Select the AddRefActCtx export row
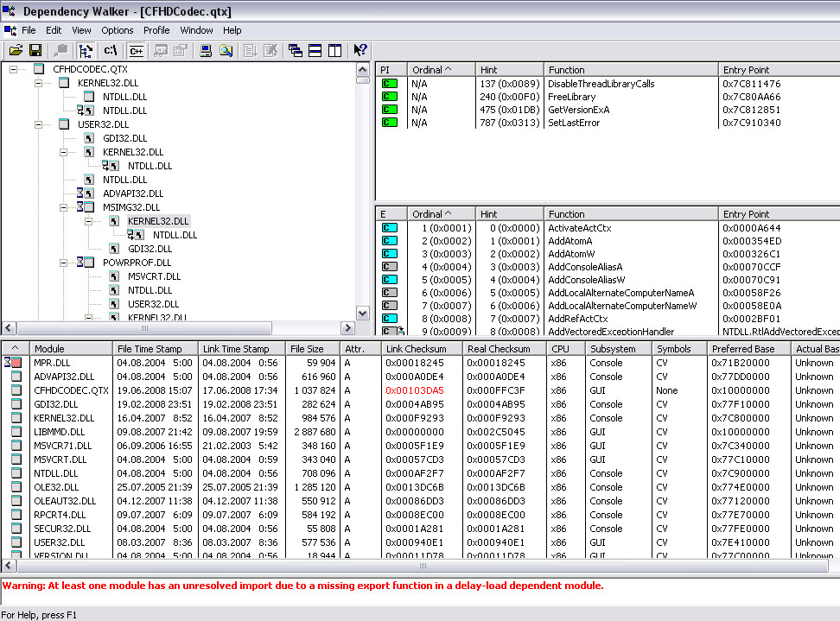840x621 pixels. point(608,319)
